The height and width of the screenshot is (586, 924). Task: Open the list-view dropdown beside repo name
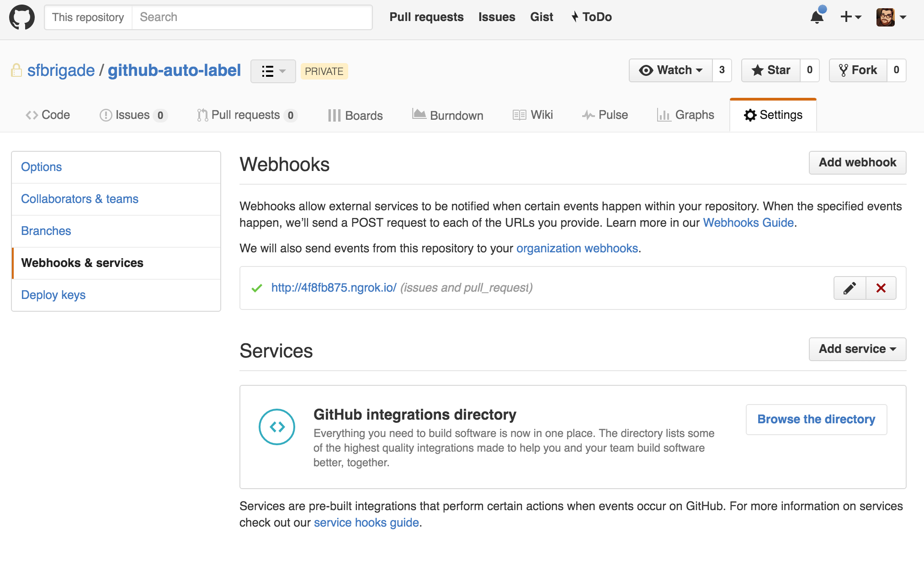point(273,71)
